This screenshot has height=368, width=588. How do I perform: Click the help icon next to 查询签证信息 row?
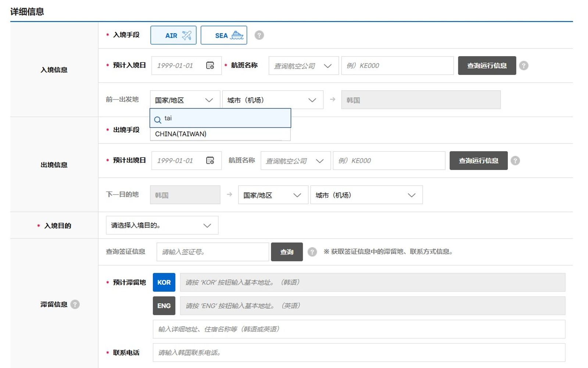tap(312, 252)
